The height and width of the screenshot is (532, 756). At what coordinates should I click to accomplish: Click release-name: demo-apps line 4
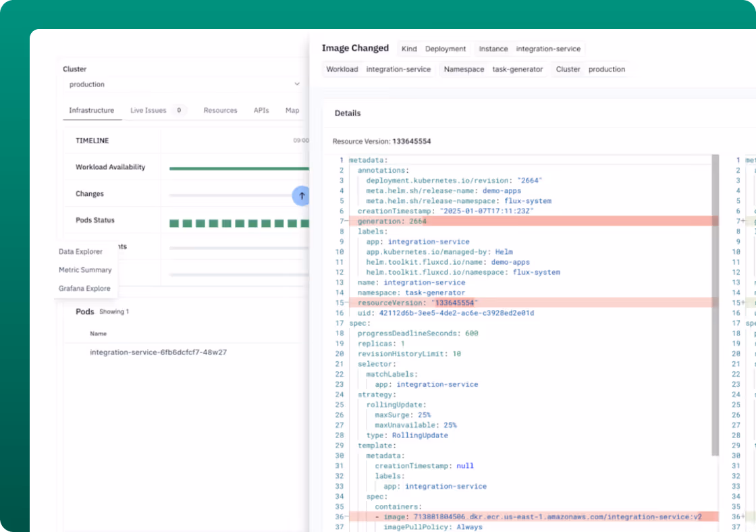point(443,190)
